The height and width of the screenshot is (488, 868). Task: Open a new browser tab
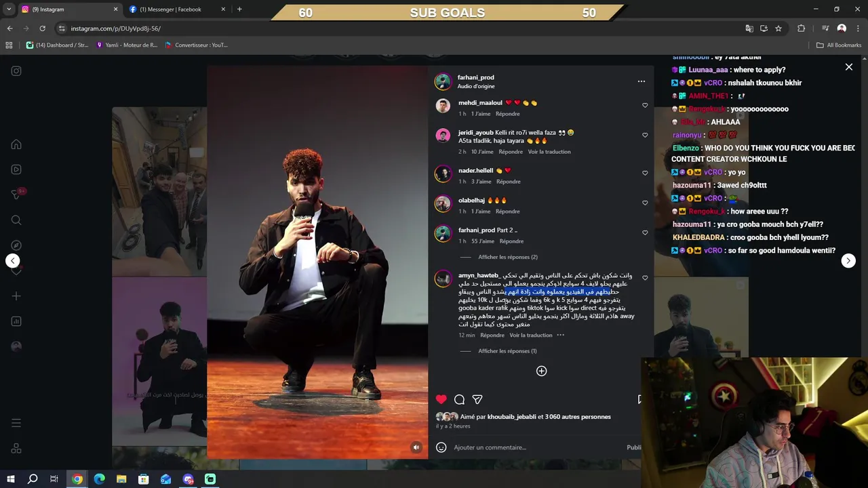click(x=239, y=9)
